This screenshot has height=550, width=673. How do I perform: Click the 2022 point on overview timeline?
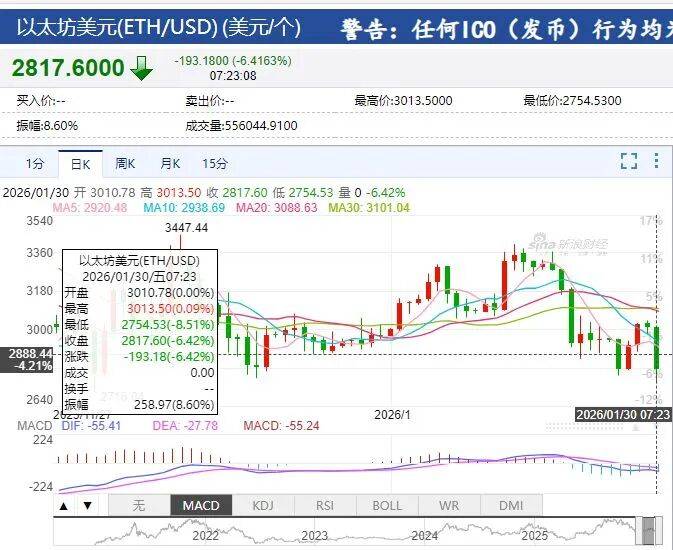[205, 536]
